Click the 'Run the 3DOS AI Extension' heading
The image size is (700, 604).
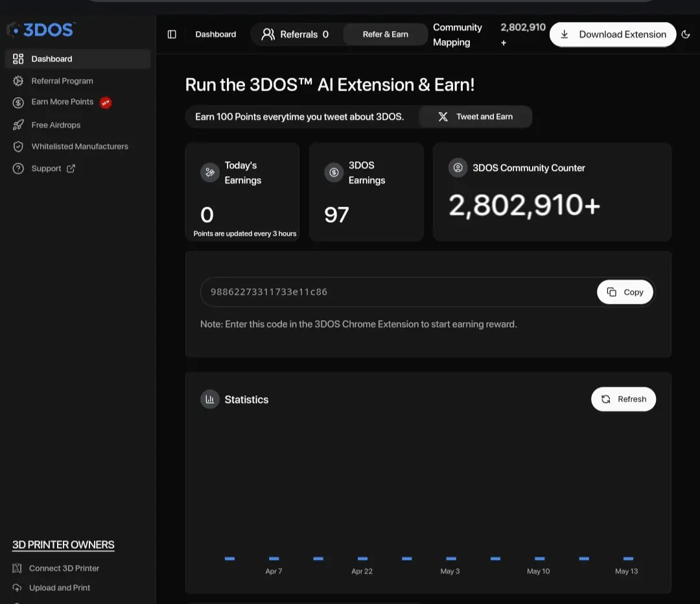(330, 85)
